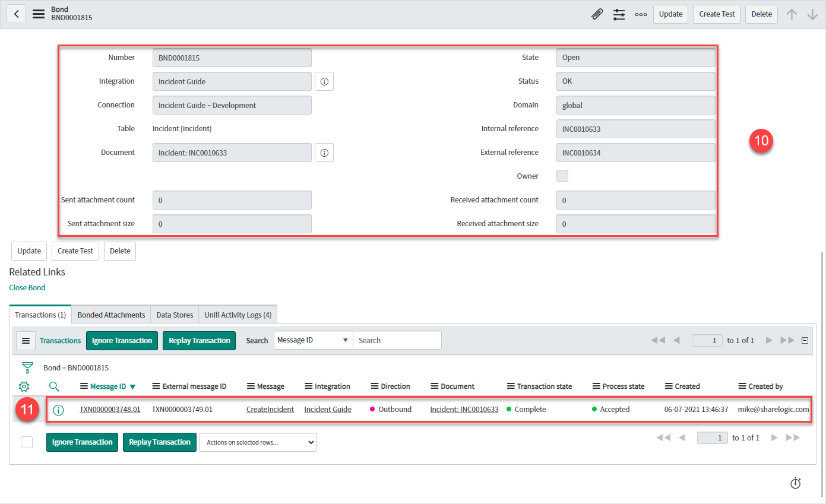Check the select-all rows checkbox below the list

click(x=27, y=442)
